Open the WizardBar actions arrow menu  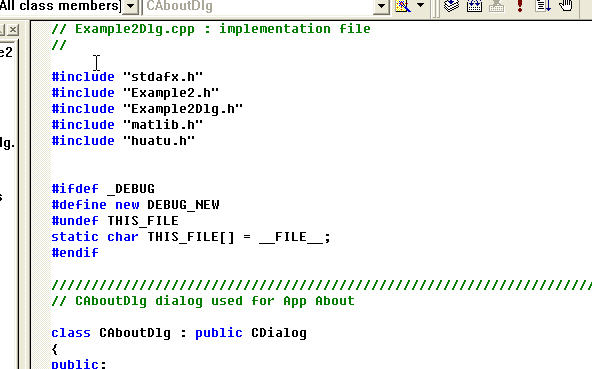tap(420, 5)
